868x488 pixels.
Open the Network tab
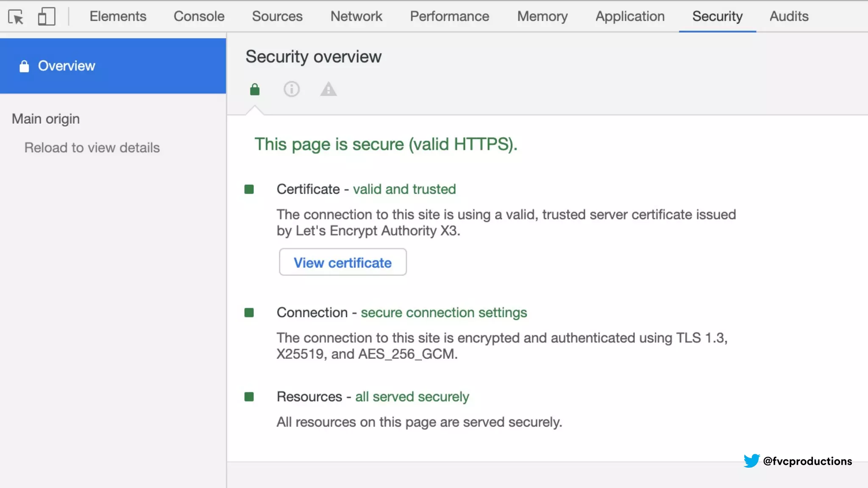[356, 16]
